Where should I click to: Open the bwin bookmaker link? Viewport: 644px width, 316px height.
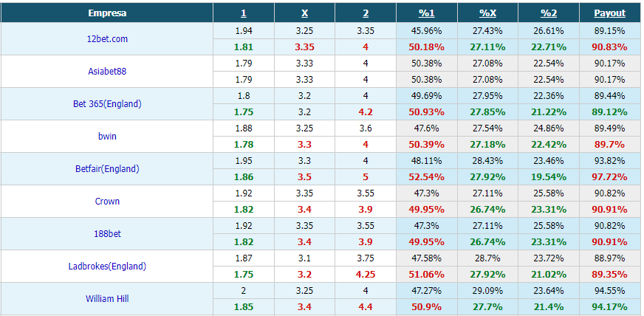point(107,137)
